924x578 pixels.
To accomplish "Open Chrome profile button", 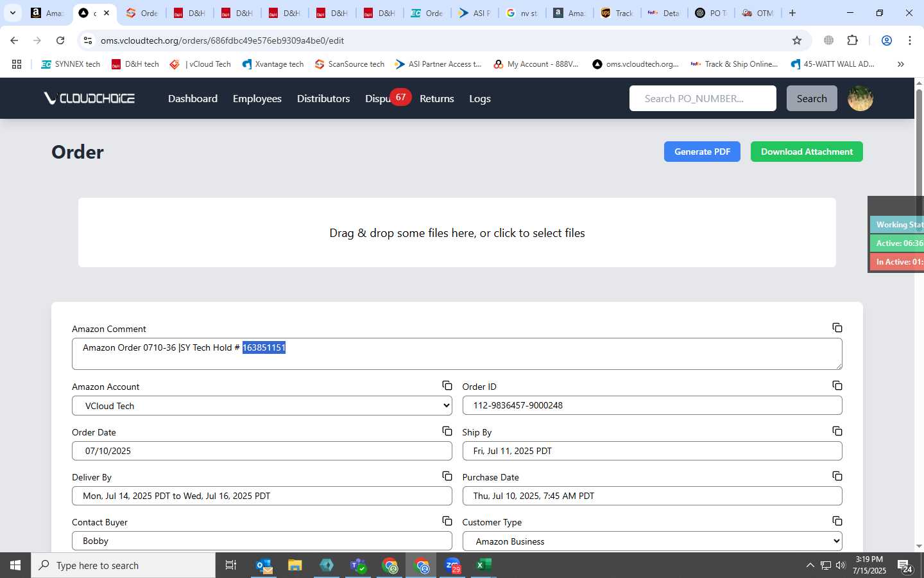I will (886, 40).
